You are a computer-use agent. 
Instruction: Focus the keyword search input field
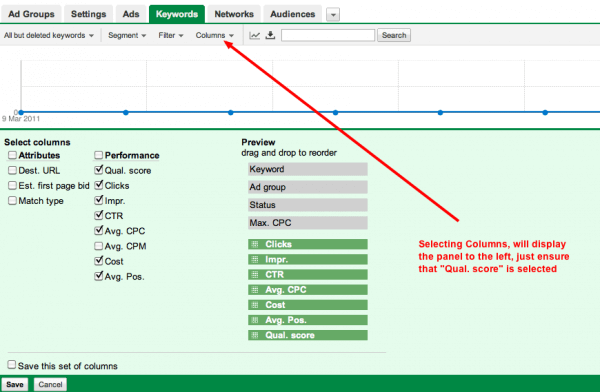point(328,35)
